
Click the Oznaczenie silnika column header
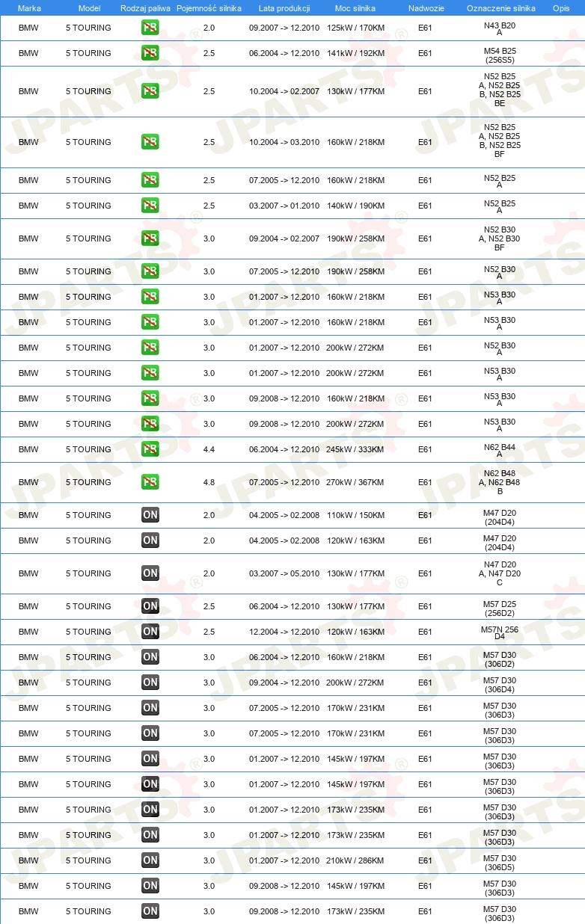tap(500, 8)
